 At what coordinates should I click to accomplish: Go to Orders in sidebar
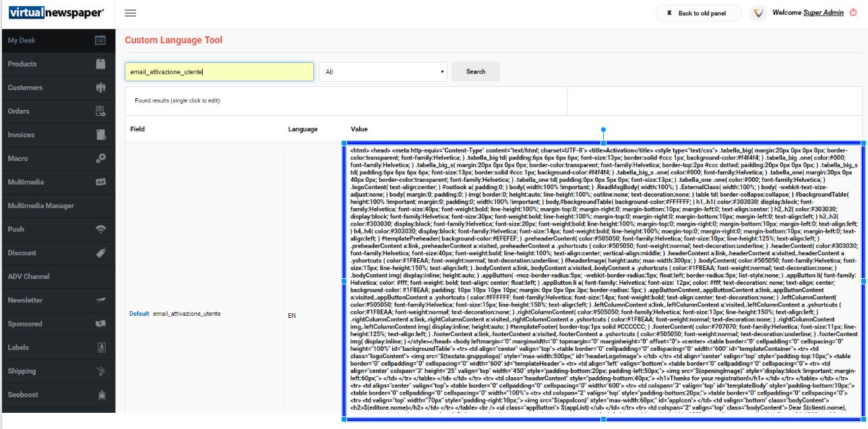coord(19,111)
